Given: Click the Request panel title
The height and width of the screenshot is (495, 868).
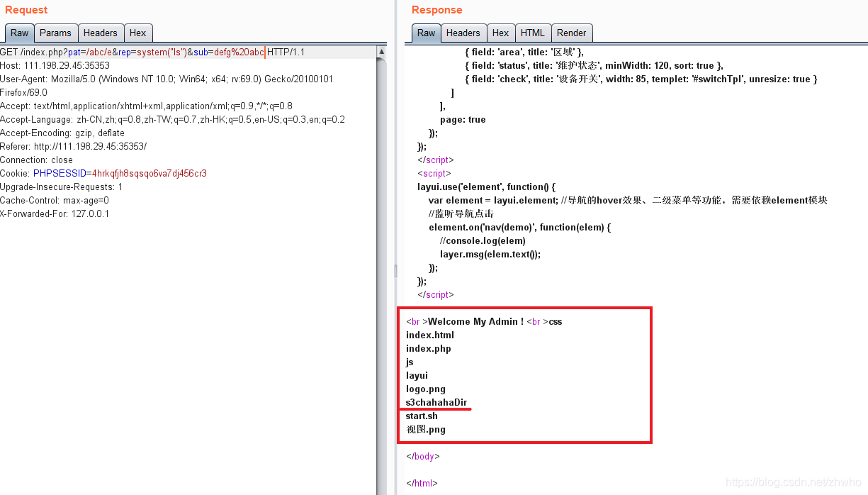Looking at the screenshot, I should (x=26, y=10).
